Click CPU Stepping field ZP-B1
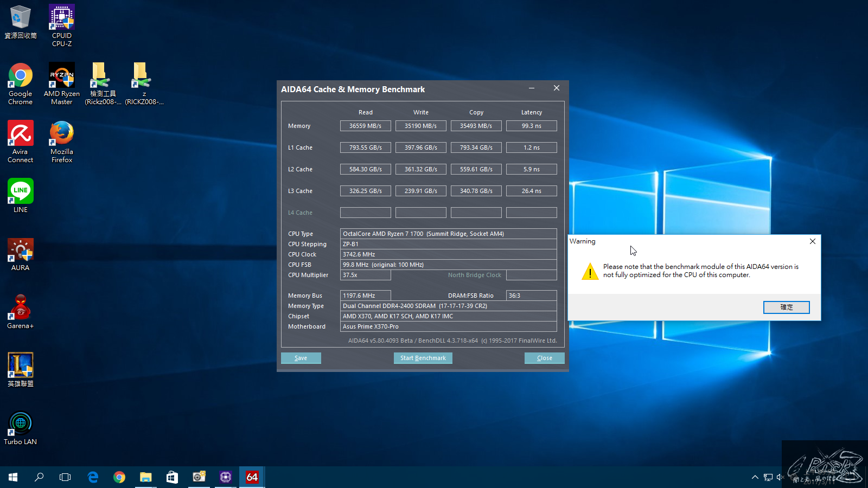 [449, 244]
